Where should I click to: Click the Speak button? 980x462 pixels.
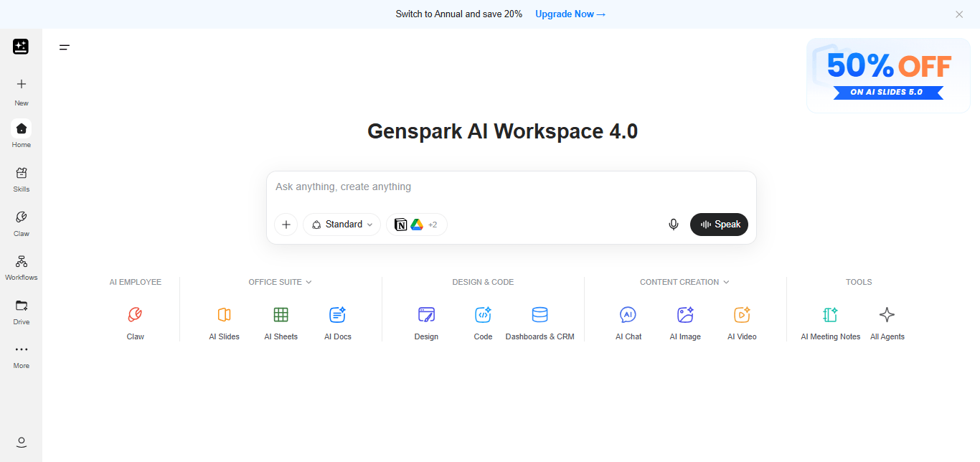coord(719,225)
